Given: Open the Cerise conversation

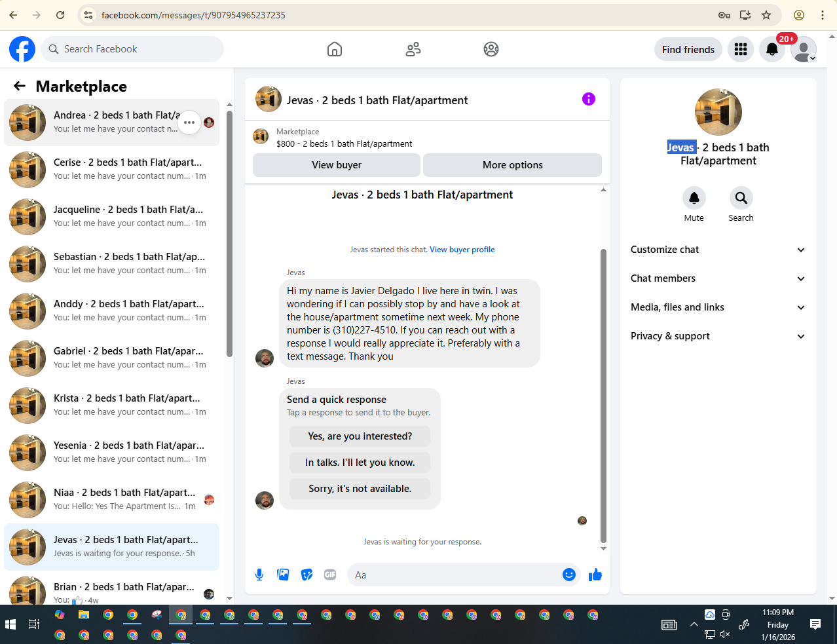Looking at the screenshot, I should click(111, 170).
